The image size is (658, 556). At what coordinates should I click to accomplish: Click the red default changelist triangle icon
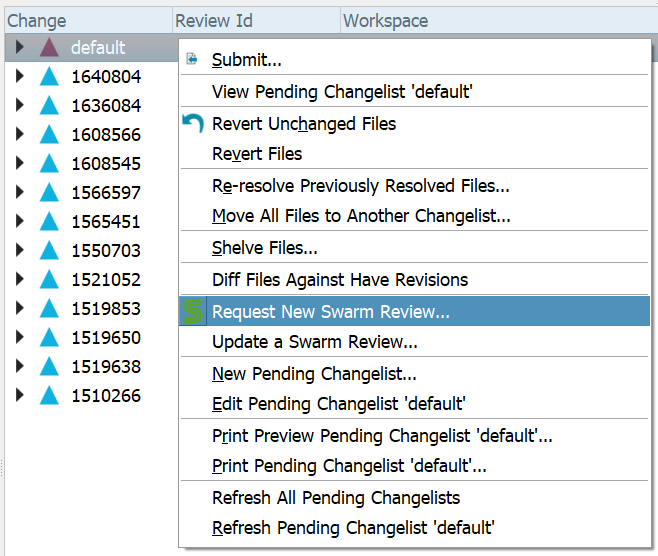click(50, 47)
